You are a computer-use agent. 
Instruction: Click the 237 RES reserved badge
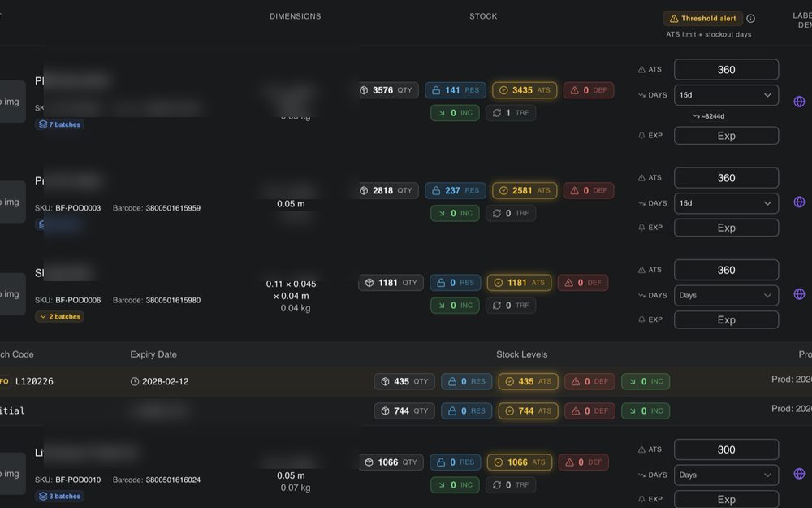pos(456,190)
